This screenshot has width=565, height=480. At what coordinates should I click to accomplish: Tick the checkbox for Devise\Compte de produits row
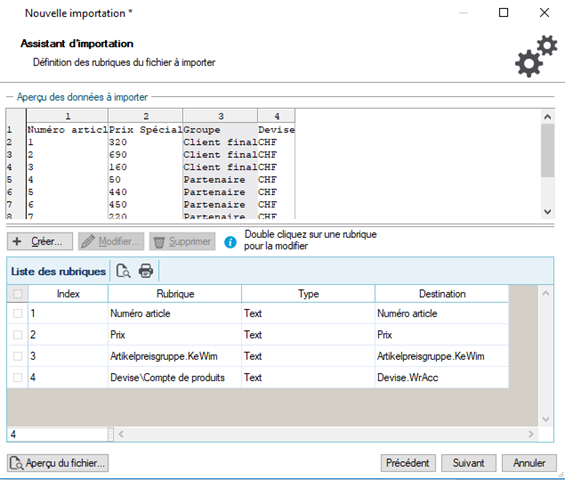tap(17, 378)
